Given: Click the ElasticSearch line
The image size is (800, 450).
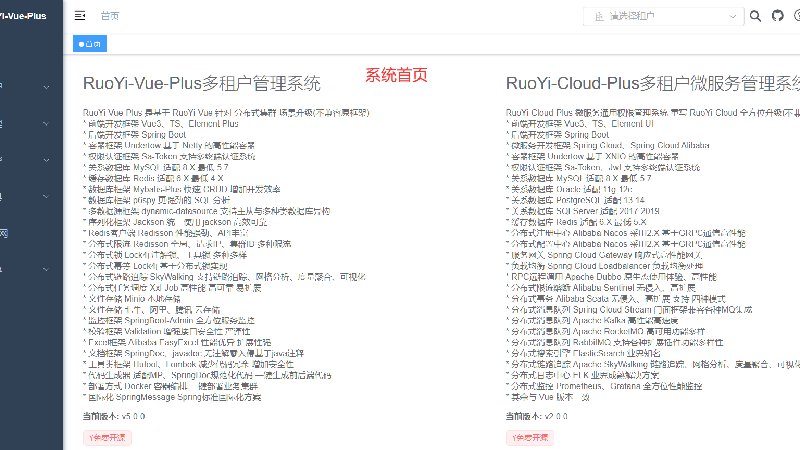Looking at the screenshot, I should point(583,353).
